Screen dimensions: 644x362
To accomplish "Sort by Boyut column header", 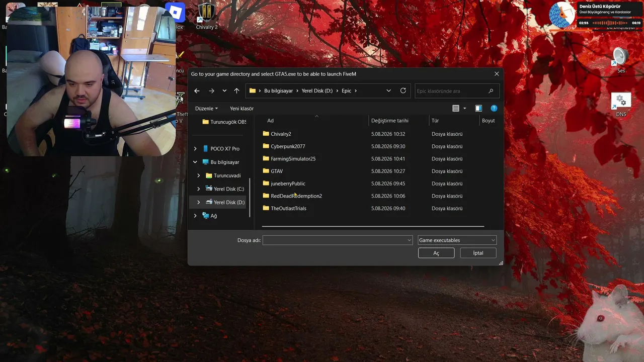I will (489, 121).
